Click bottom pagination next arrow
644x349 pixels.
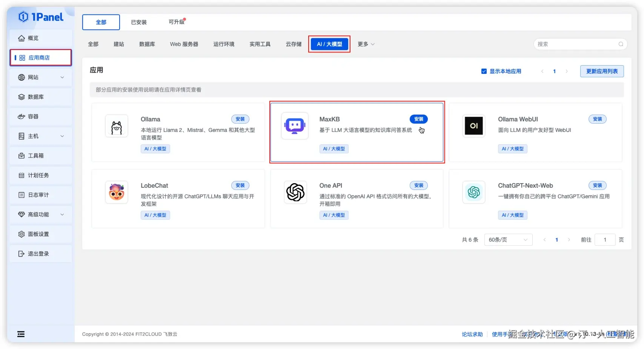tap(569, 240)
